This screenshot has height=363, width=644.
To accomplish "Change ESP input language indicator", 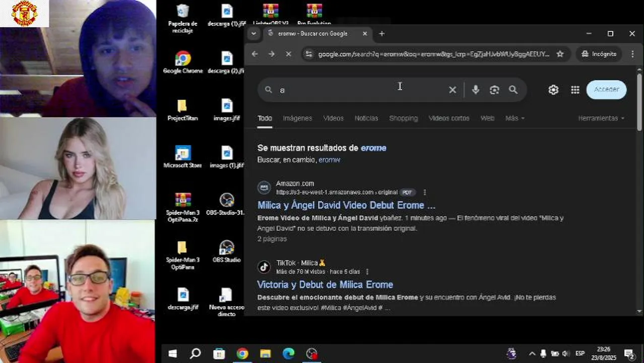I will (x=580, y=353).
